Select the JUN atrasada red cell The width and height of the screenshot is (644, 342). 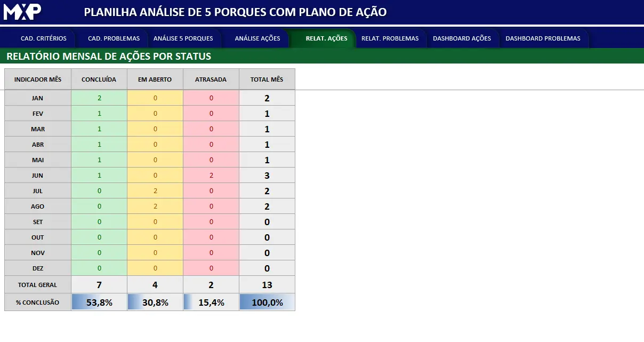coord(211,176)
